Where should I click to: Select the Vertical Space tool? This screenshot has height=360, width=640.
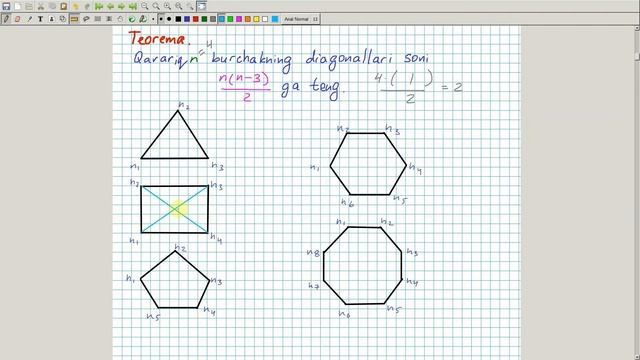click(x=109, y=19)
